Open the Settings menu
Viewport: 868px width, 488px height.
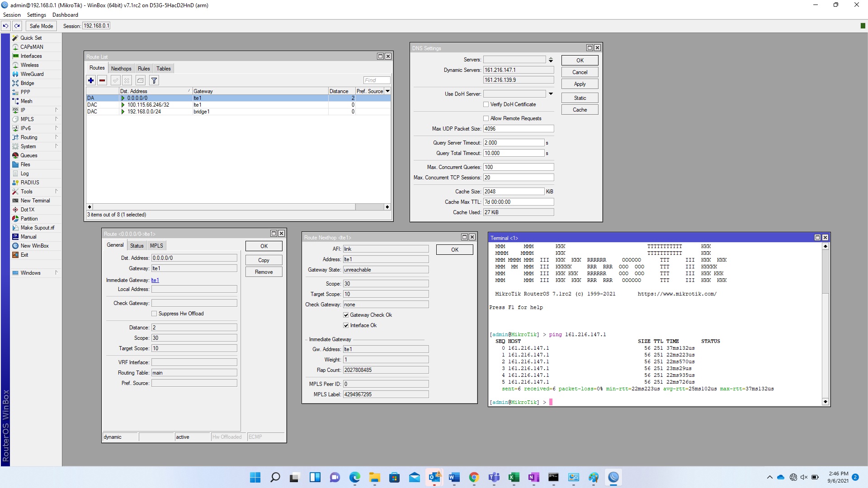click(37, 15)
